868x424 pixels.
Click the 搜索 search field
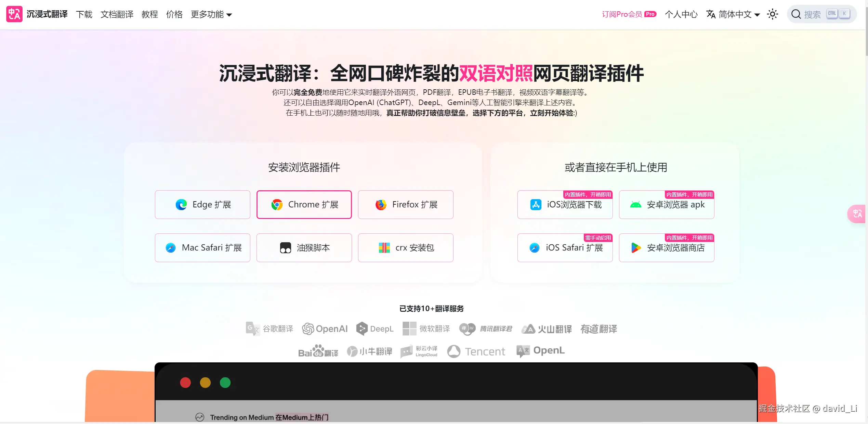[822, 14]
